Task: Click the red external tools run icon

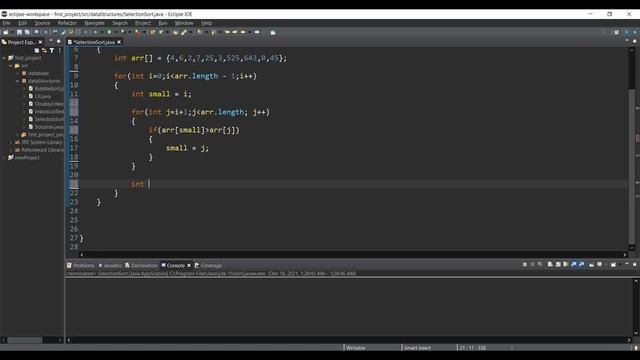Action: coord(137,32)
